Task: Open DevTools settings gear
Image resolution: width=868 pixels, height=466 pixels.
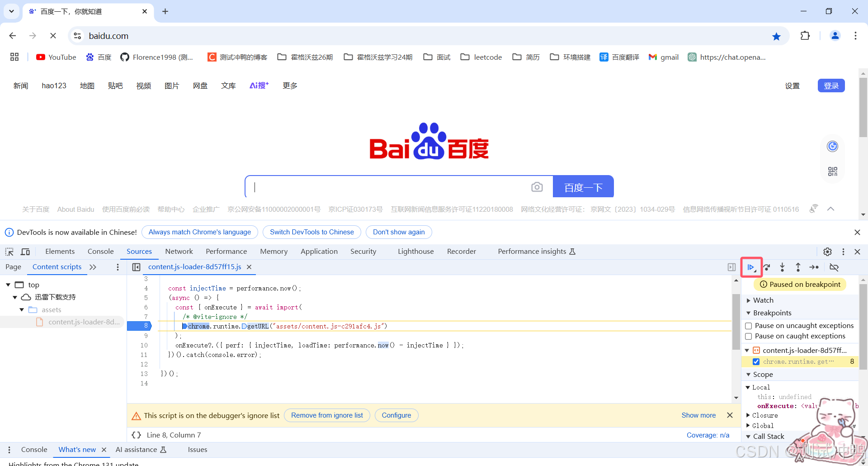Action: 827,252
